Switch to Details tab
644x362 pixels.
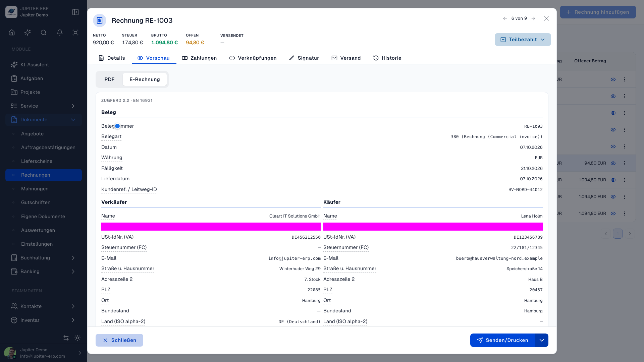coord(112,58)
